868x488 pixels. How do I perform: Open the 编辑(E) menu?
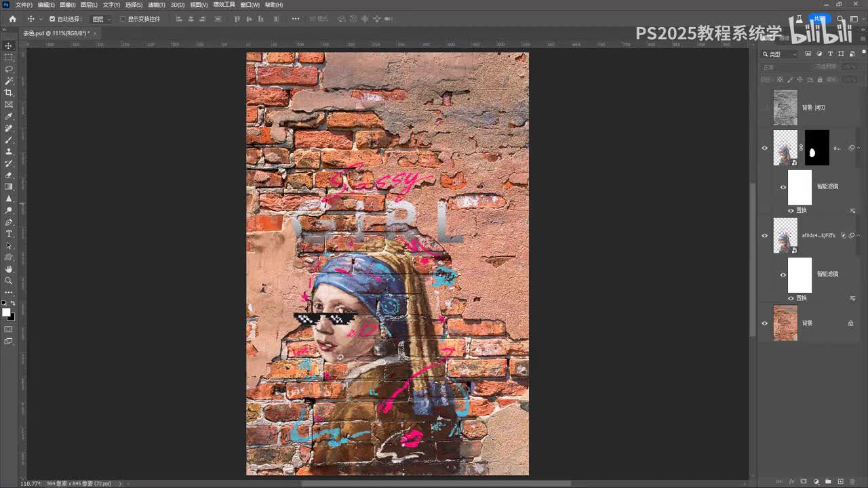tap(46, 5)
